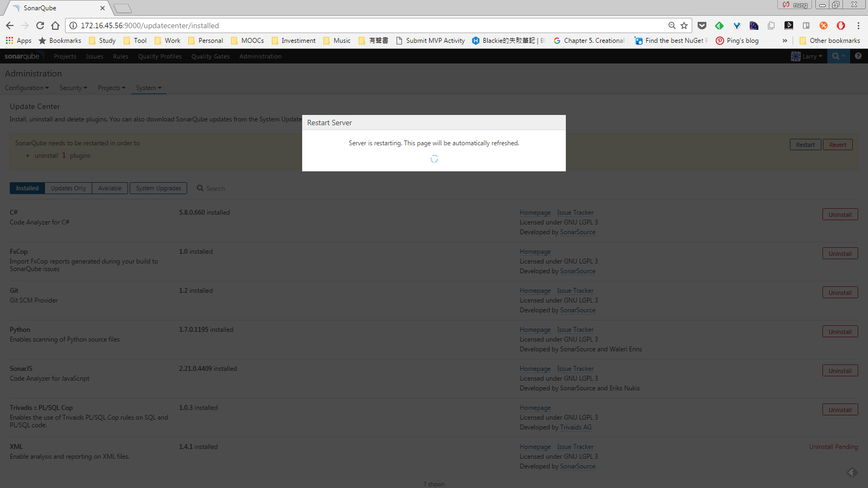Open the FxCop Homepage link
Image resolution: width=868 pixels, height=488 pixels.
click(535, 252)
